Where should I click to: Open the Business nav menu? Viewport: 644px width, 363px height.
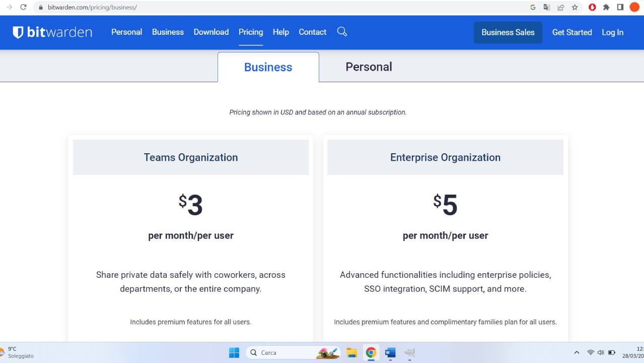[168, 32]
